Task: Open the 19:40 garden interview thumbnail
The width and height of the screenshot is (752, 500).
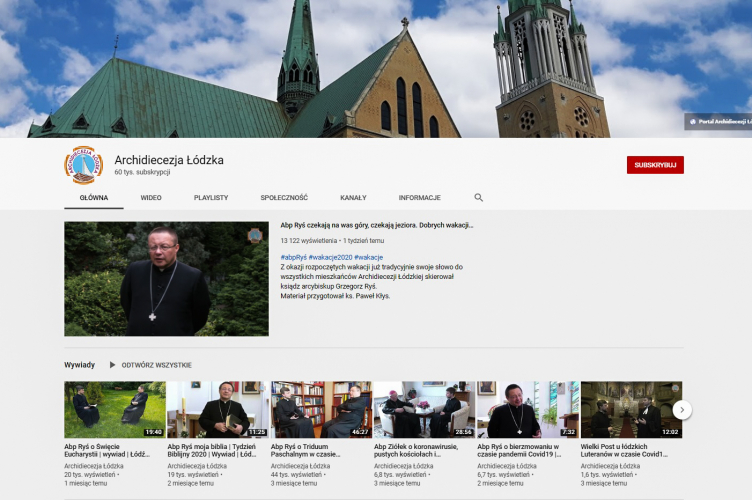Action: pos(115,409)
